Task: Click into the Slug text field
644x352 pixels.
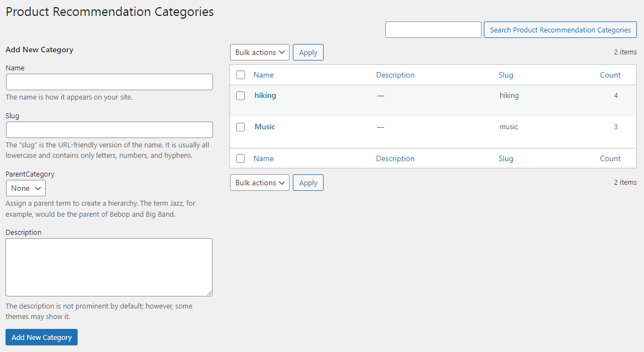Action: pos(109,130)
